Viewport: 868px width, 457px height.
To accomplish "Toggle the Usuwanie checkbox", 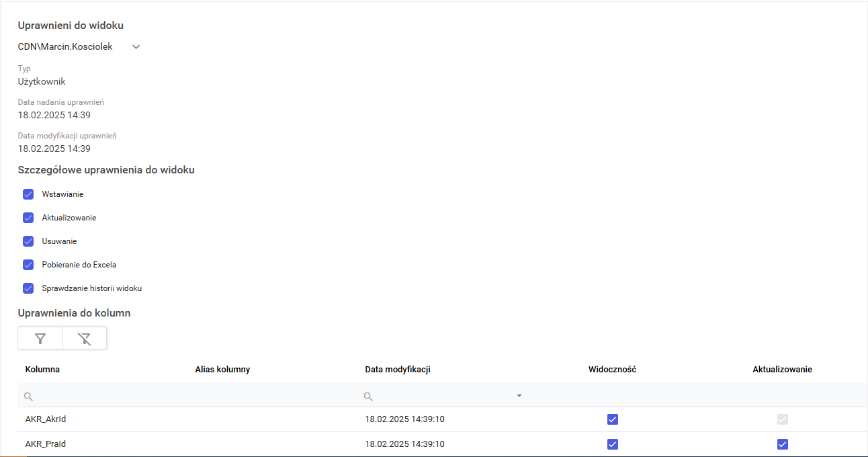I will pos(28,241).
